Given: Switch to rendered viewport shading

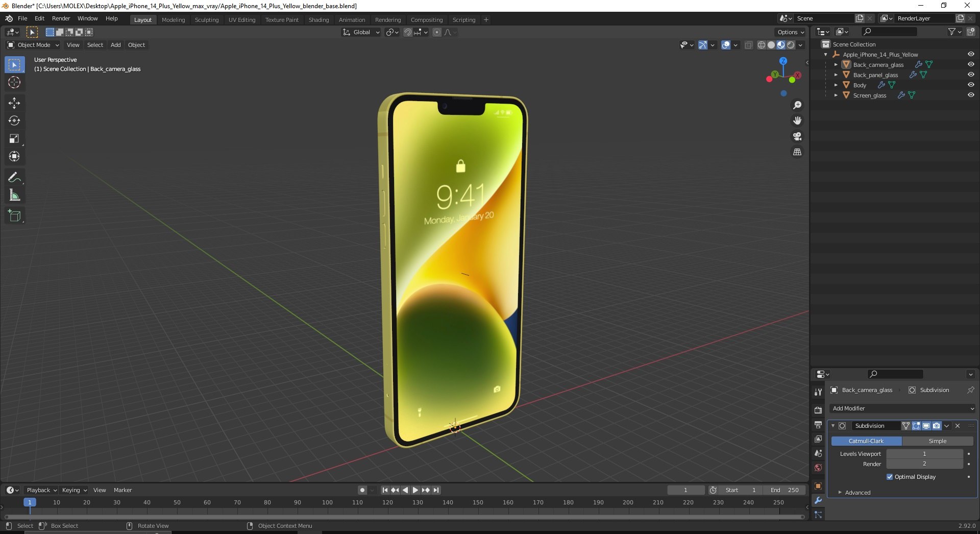Looking at the screenshot, I should (x=791, y=45).
